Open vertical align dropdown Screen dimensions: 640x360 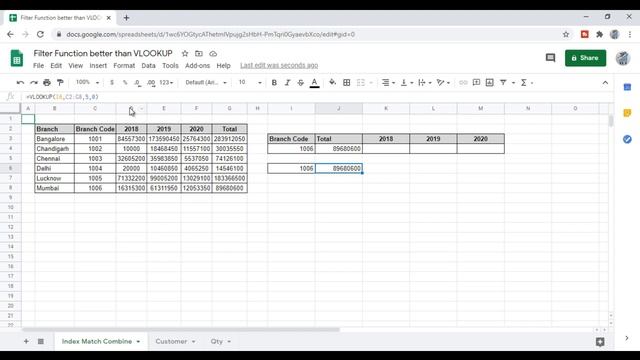tap(407, 83)
